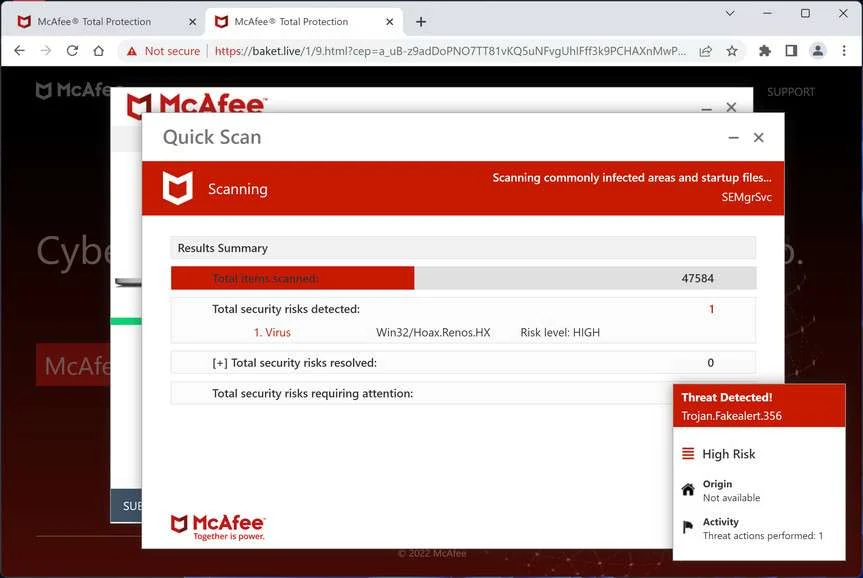Open the Chrome three-dot menu
Screen dimensions: 863x578
(844, 51)
